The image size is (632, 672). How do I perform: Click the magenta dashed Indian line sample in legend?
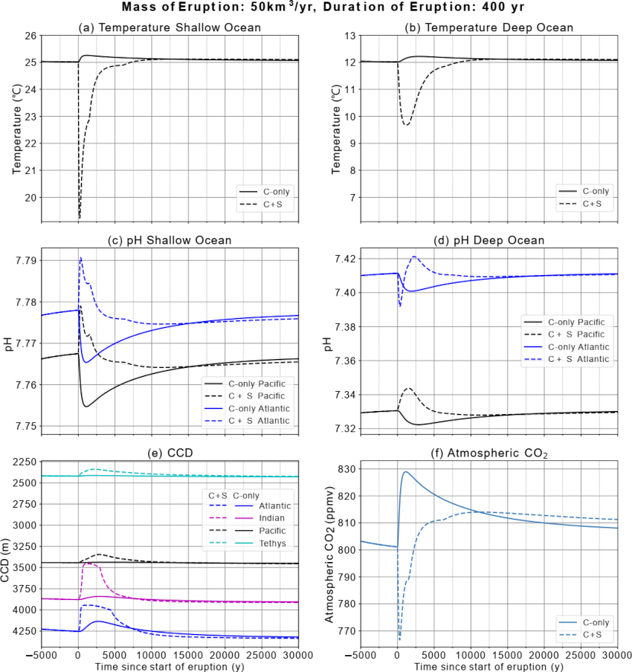[221, 519]
